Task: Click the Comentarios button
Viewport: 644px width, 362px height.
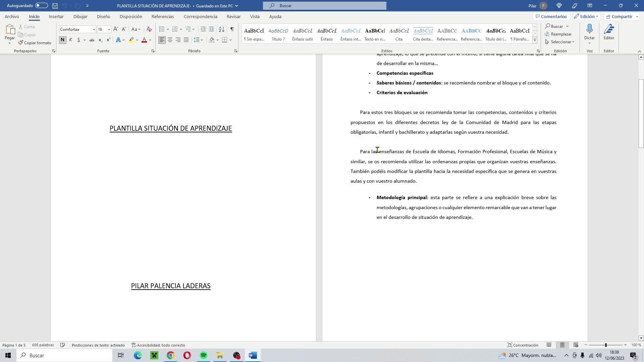Action: point(551,16)
